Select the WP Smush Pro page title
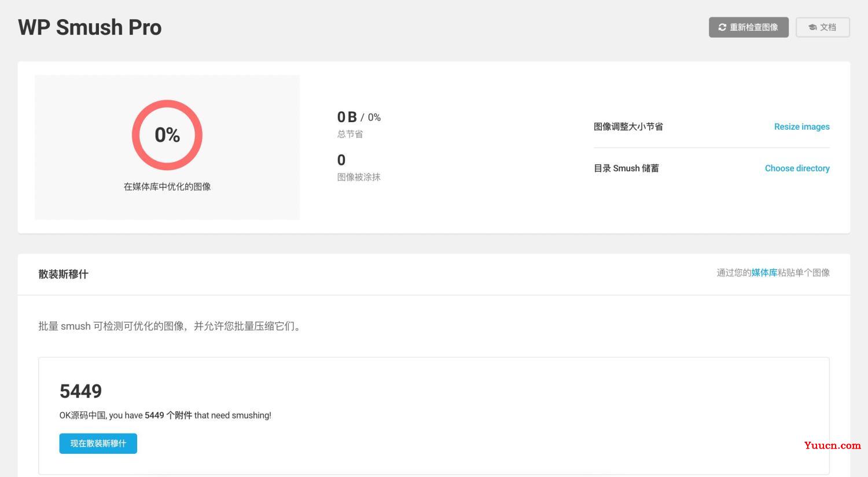Image resolution: width=868 pixels, height=477 pixels. pos(90,27)
